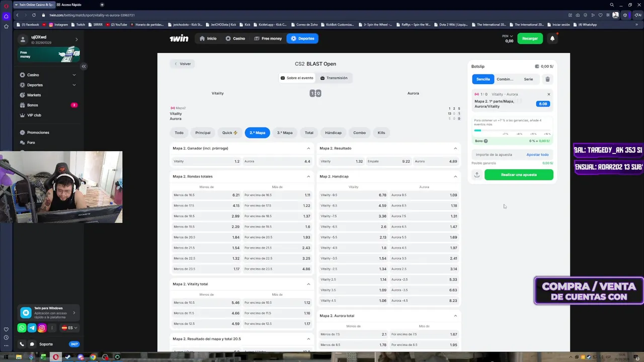The height and width of the screenshot is (362, 644).
Task: Click Volver back button
Action: coord(182,64)
